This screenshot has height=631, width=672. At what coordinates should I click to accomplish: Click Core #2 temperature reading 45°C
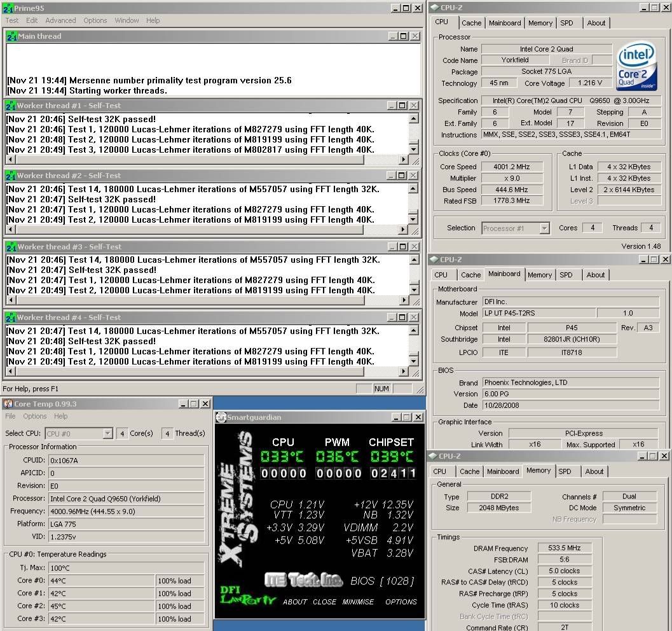(x=102, y=606)
